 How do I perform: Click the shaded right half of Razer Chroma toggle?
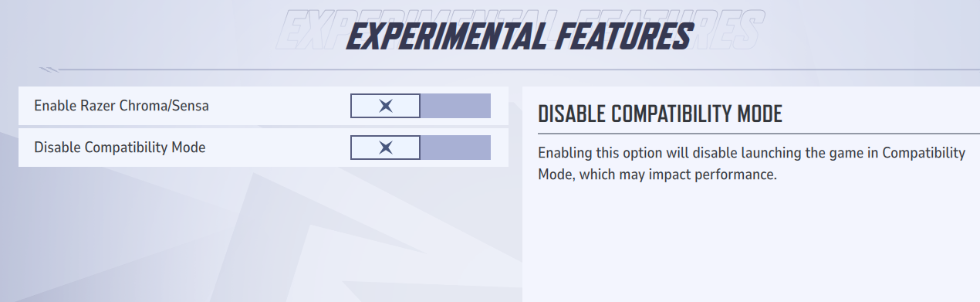455,106
